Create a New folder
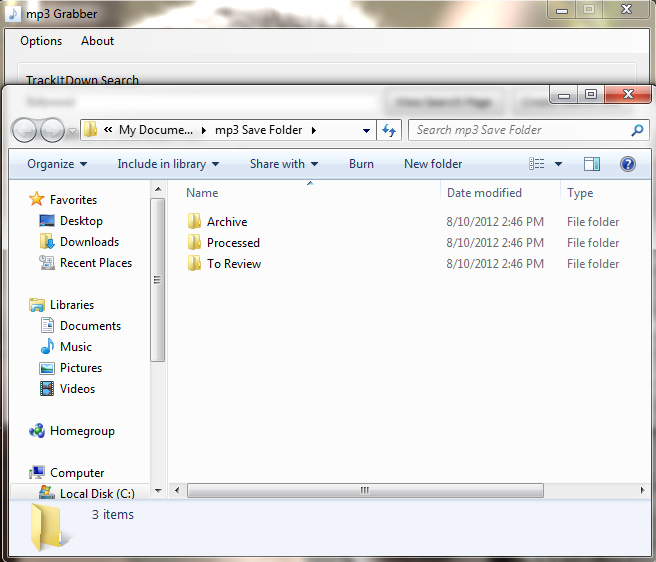656x562 pixels. (x=433, y=164)
